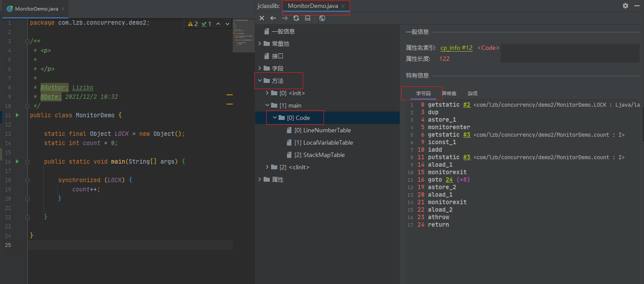Select the [0] LineNumberTable tree item

(323, 130)
